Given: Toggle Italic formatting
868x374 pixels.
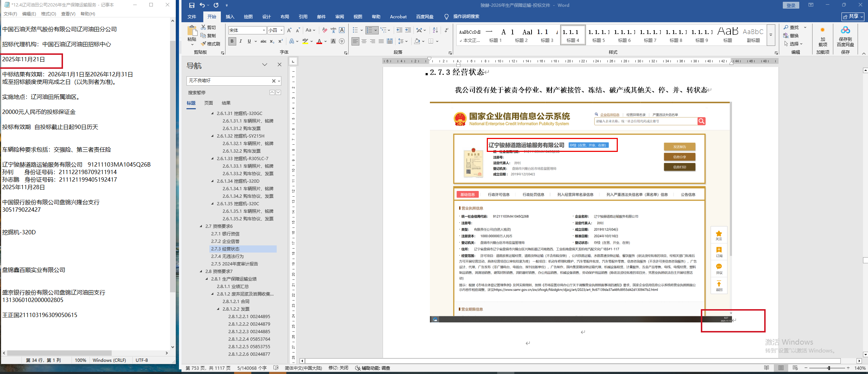Looking at the screenshot, I should (x=241, y=41).
